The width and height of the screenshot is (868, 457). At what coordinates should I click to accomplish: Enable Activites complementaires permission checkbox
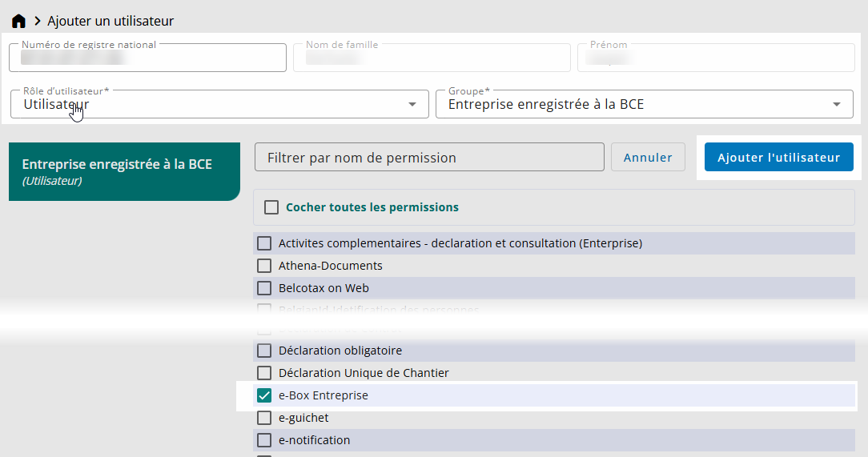[264, 243]
